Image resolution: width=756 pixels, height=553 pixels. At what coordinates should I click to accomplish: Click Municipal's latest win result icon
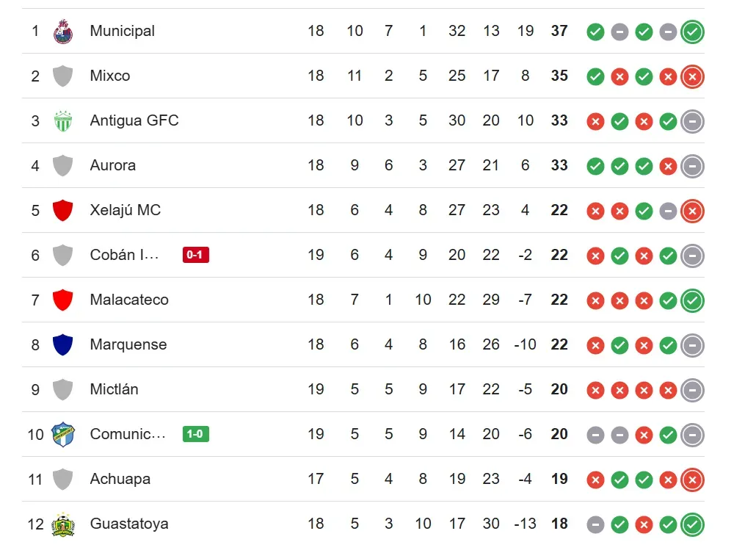click(692, 32)
